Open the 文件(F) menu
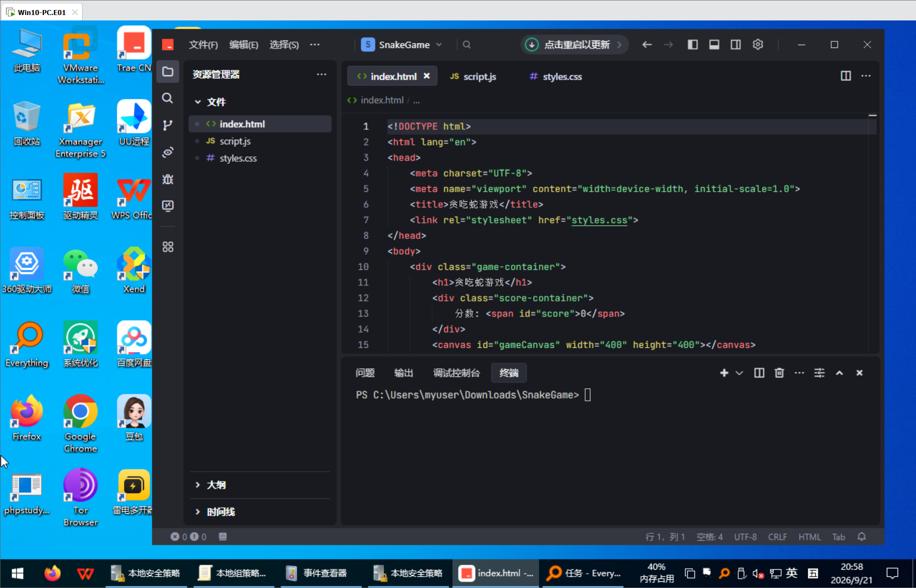Image resolution: width=916 pixels, height=588 pixels. [x=203, y=45]
